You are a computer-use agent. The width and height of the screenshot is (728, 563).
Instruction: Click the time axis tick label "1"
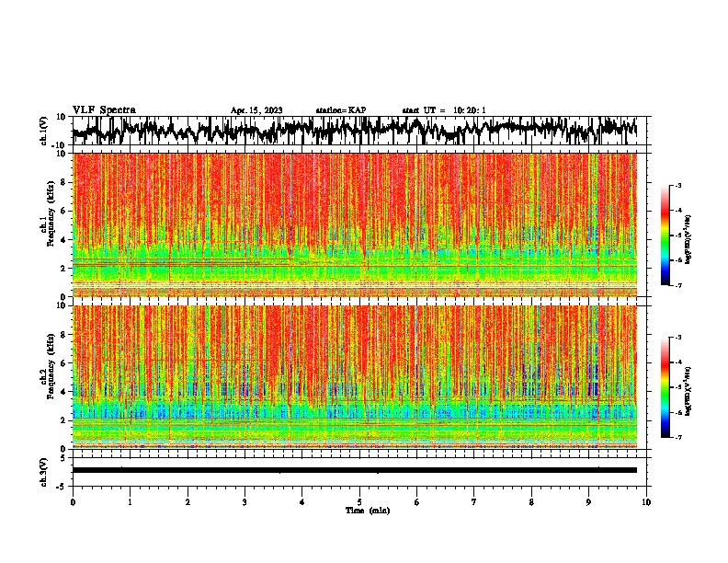[130, 502]
